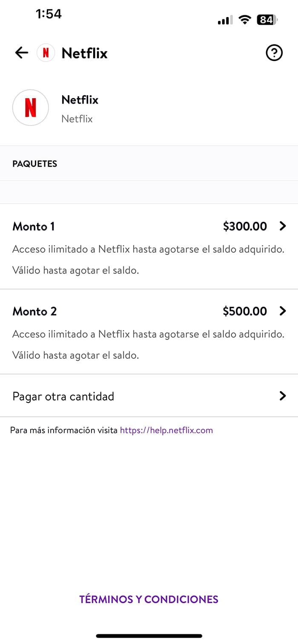Tap the battery indicator showing 84
298x644 pixels.
(x=267, y=20)
